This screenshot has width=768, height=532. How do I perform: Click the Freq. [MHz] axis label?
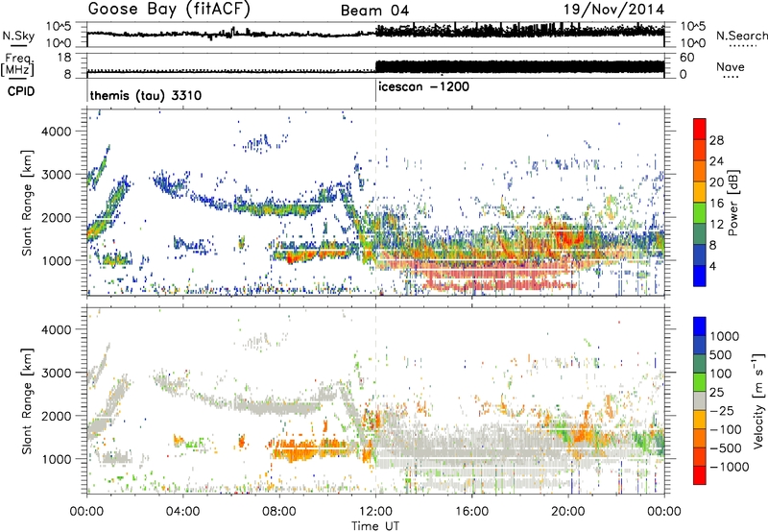click(17, 64)
